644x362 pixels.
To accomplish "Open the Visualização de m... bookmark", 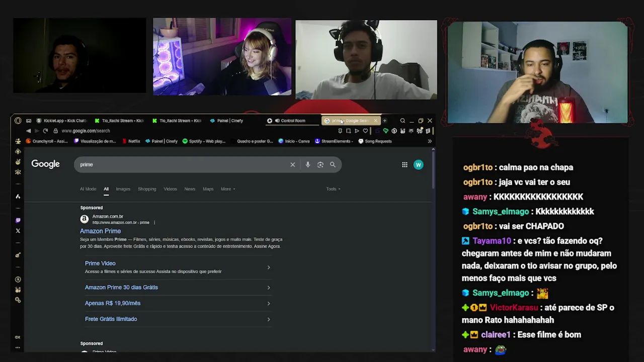I will pyautogui.click(x=95, y=141).
